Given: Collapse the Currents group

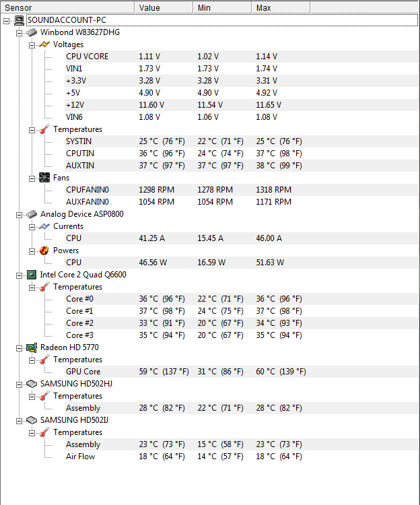Looking at the screenshot, I should click(x=32, y=227).
